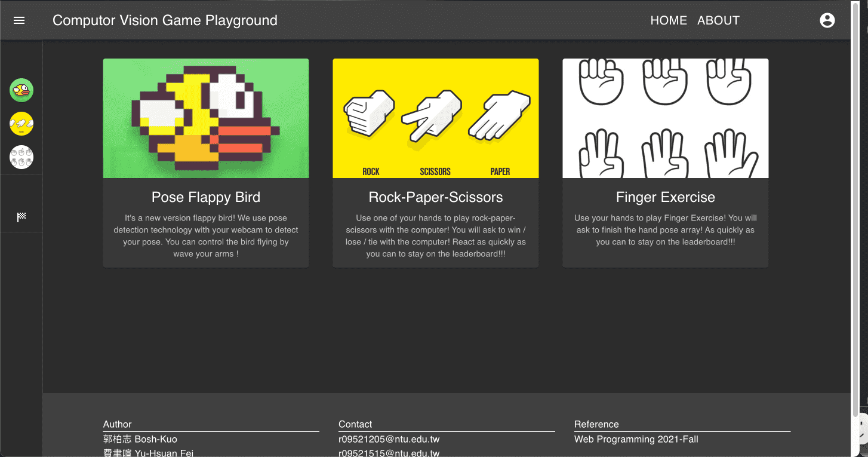Click email r09521205@ntu.edu.tw

[389, 439]
